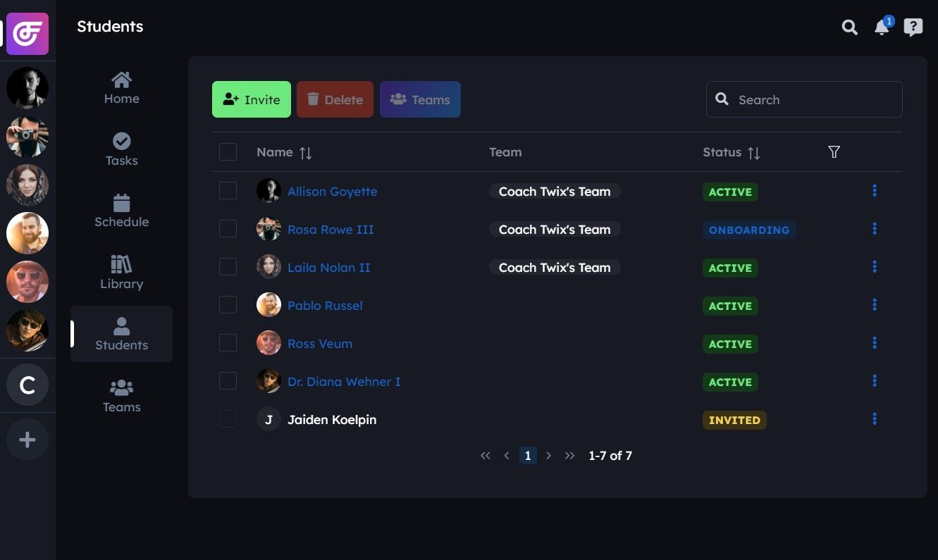Expand the three-dot menu for Jaiden Koelpin
938x560 pixels.
[875, 419]
